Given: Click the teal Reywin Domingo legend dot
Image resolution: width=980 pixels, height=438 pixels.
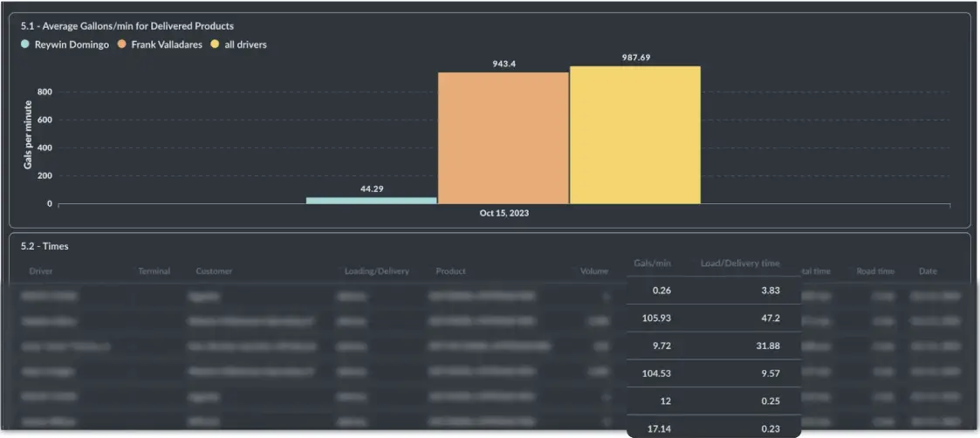Looking at the screenshot, I should coord(25,44).
